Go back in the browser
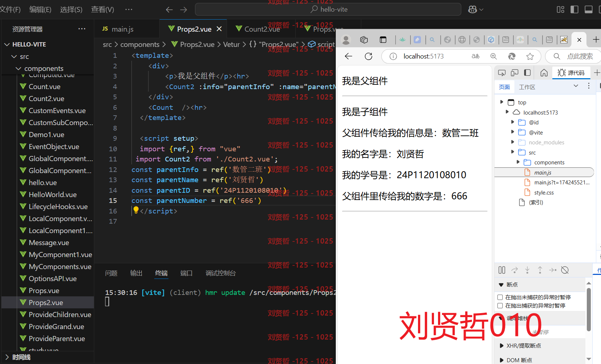This screenshot has width=601, height=364. (x=349, y=56)
